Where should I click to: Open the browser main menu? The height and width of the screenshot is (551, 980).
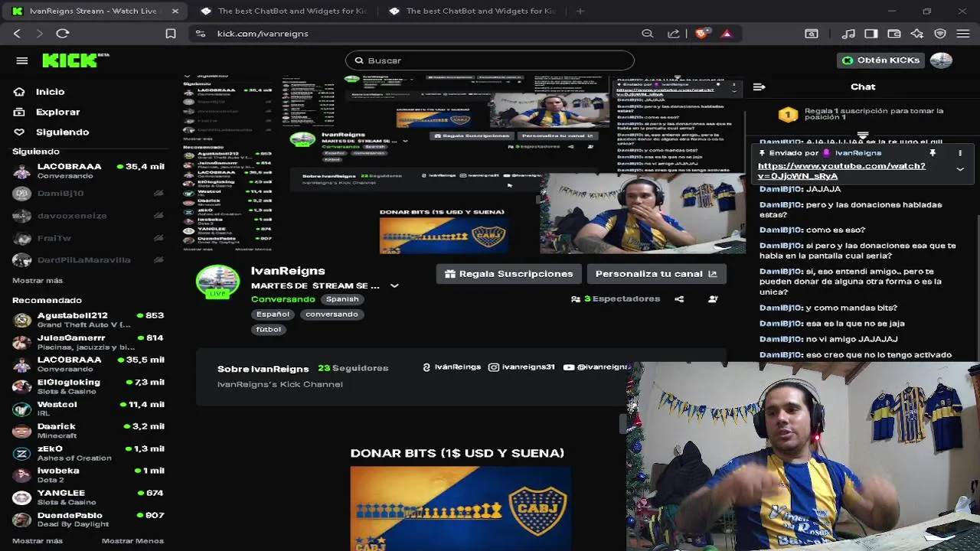tap(963, 34)
